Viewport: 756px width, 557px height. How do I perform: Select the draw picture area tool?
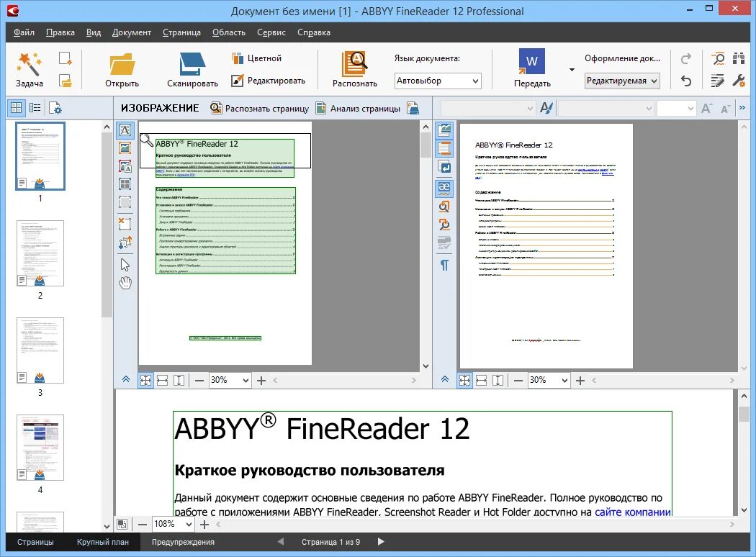pyautogui.click(x=125, y=148)
